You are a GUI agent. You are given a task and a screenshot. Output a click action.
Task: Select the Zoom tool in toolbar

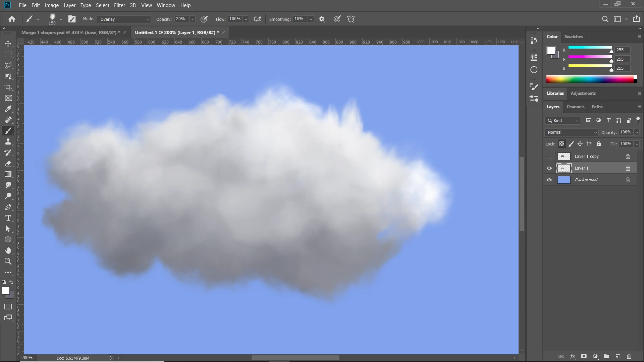8,261
